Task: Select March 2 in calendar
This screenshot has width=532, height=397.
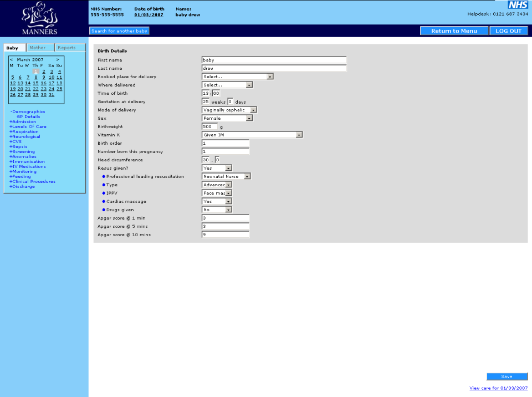Action: point(44,72)
